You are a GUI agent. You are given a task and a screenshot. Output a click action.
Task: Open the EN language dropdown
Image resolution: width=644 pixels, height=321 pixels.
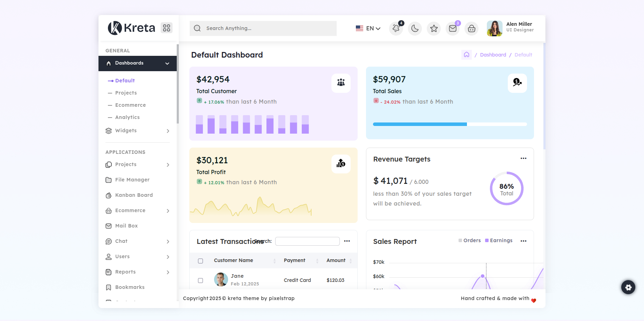point(368,29)
